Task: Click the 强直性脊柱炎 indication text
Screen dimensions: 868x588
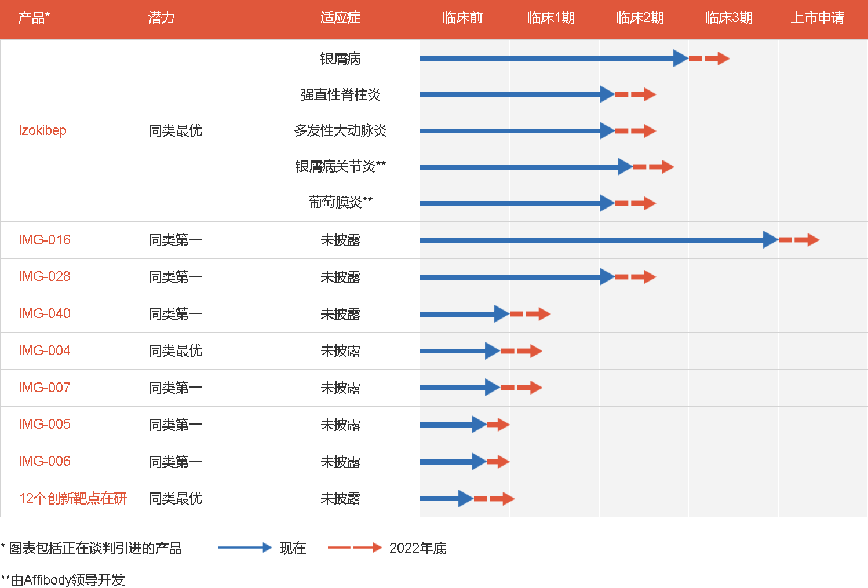Action: pos(341,94)
